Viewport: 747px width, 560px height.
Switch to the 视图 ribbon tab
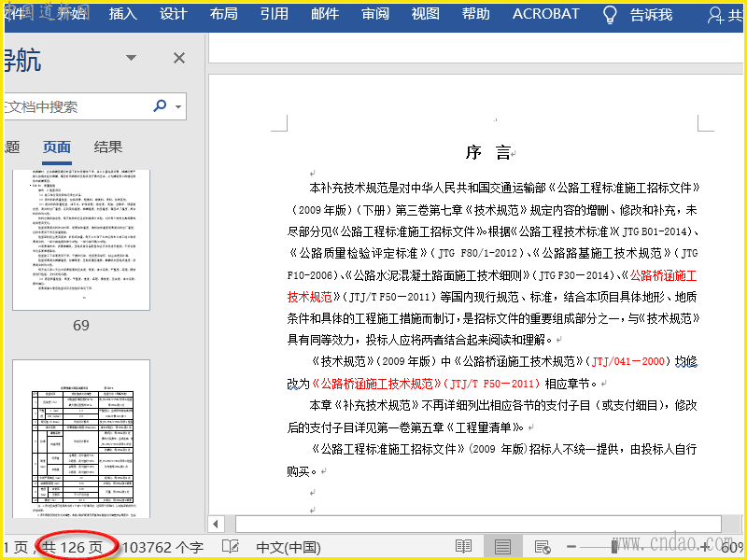[426, 14]
